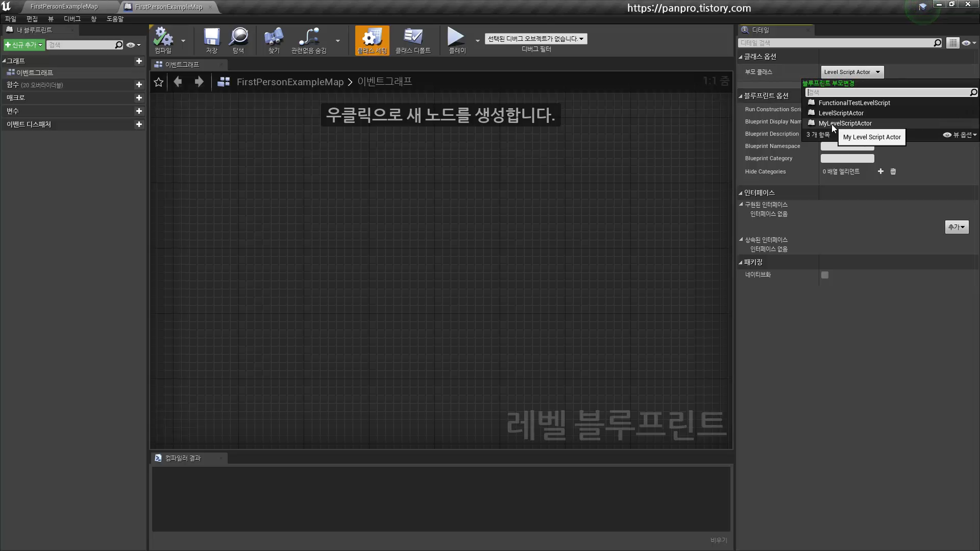This screenshot has width=980, height=551.
Task: Collapse the 인터페이스 section
Action: pyautogui.click(x=741, y=193)
